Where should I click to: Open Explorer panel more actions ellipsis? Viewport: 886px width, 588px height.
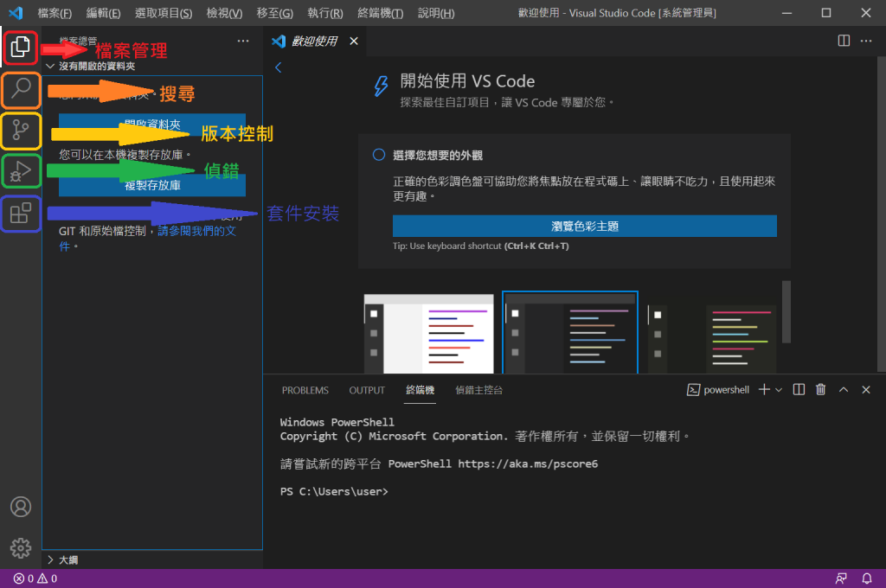tap(243, 41)
